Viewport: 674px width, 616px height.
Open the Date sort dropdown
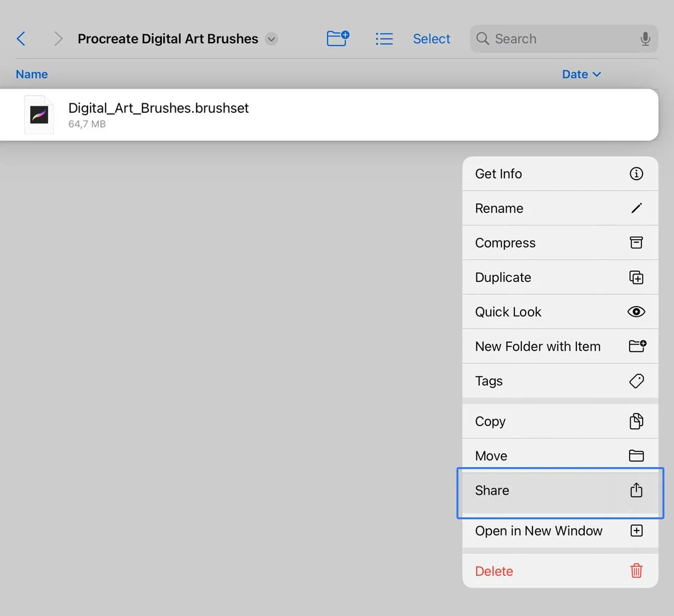[x=581, y=74]
